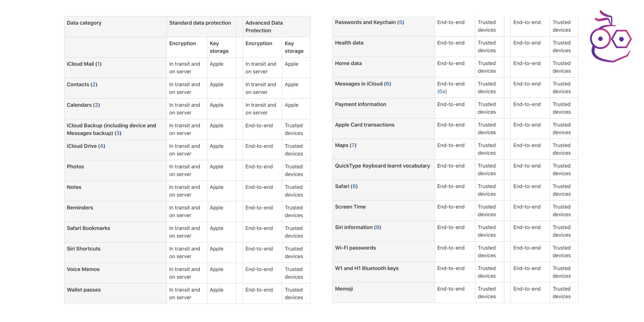Viewport: 644px width, 322px height.
Task: Click footnote 9 for Siri information
Action: (x=377, y=227)
